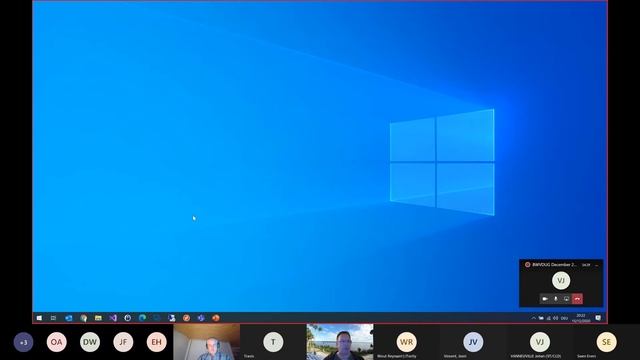The image size is (640, 360).
Task: Click the VJ avatar in mini call window
Action: (561, 280)
